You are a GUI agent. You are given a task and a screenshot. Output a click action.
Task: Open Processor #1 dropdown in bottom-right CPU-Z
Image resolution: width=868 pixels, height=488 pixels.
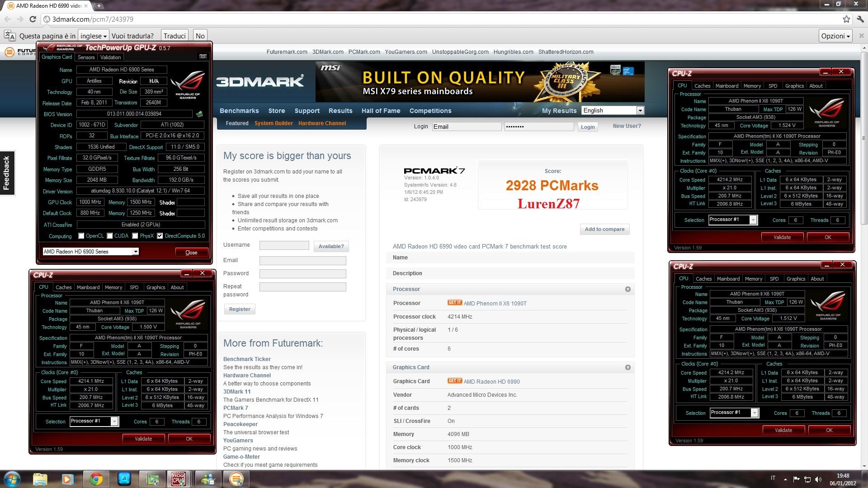tap(734, 413)
